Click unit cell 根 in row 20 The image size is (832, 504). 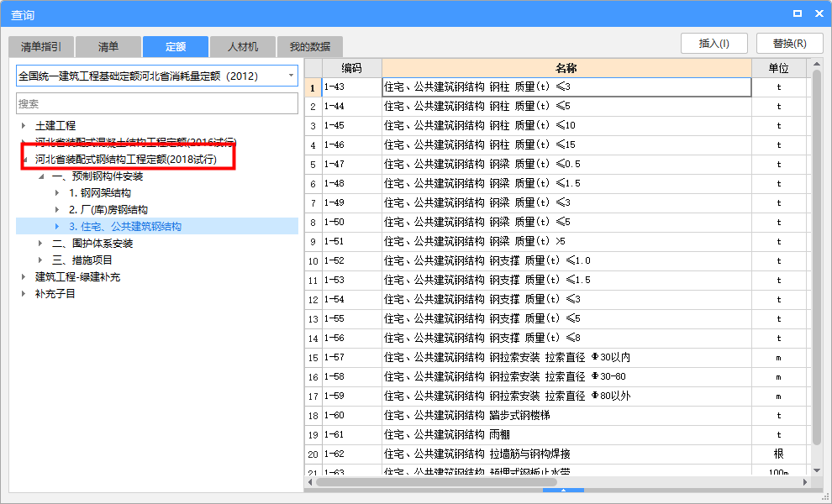point(779,454)
